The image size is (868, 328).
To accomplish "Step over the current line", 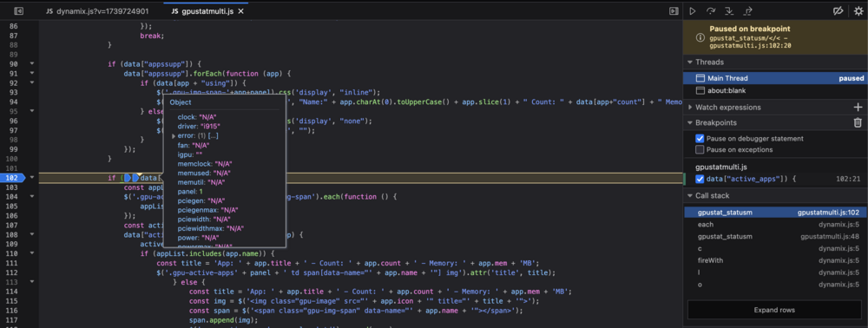I will click(711, 11).
